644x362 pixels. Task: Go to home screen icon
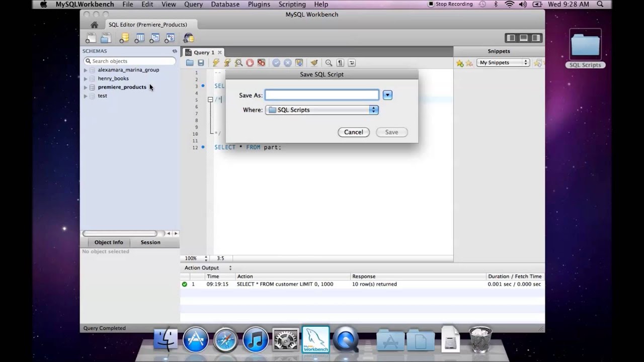[x=94, y=25]
